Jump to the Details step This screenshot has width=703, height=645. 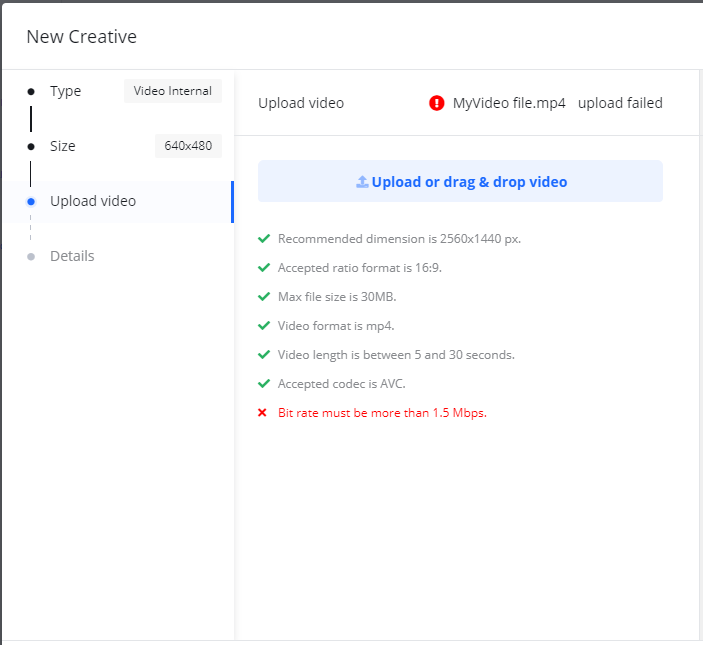click(72, 256)
